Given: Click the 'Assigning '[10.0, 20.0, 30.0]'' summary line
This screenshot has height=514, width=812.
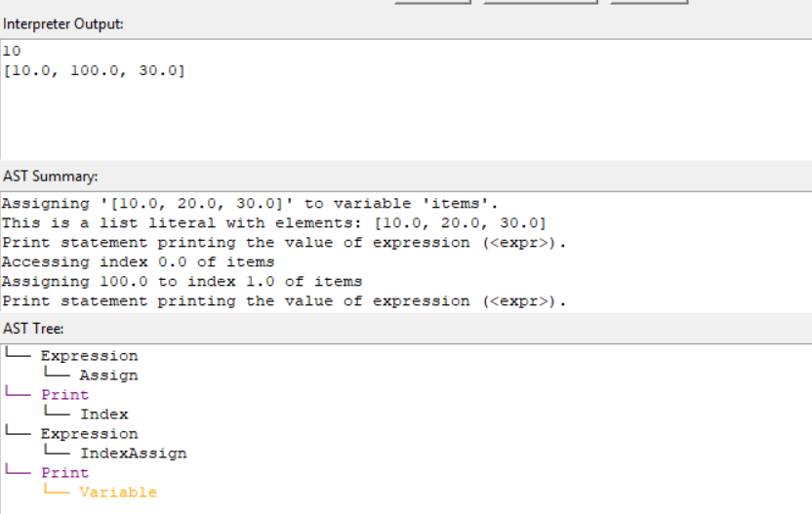Looking at the screenshot, I should pyautogui.click(x=250, y=204).
